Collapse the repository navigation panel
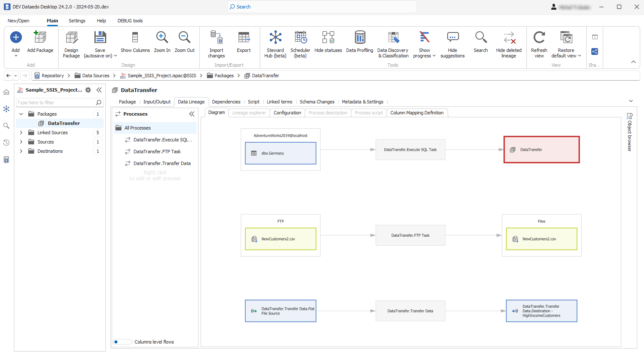Screen dimensions: 644x352 point(99,90)
